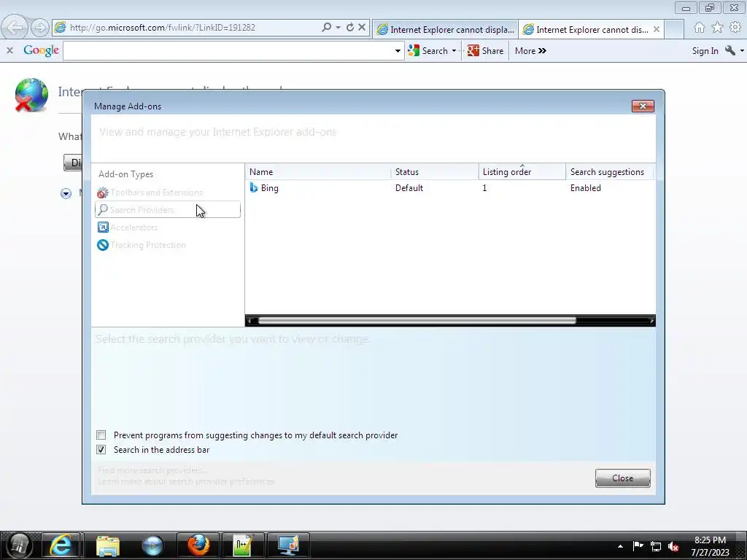Enable Prevent programs from suggesting changes checkbox
Viewport: 747px width, 560px height.
[x=101, y=435]
